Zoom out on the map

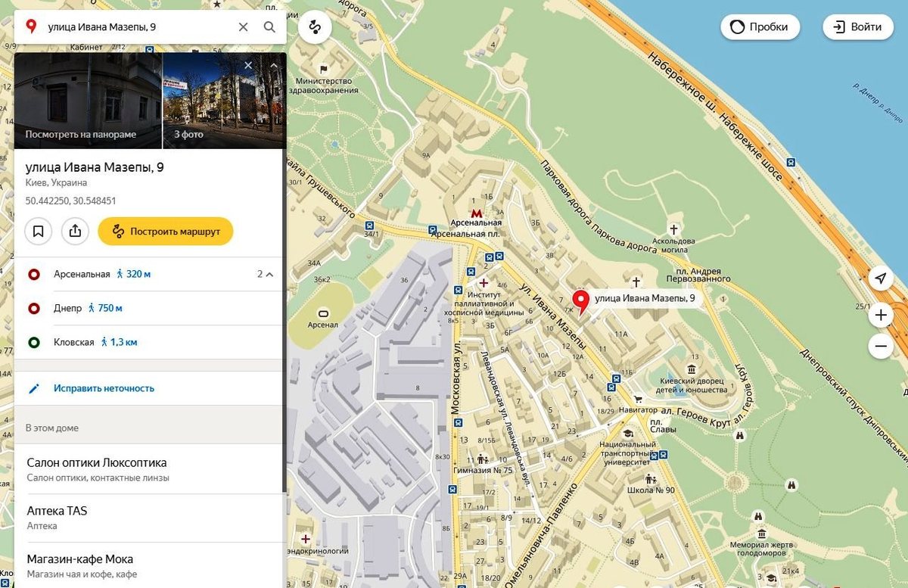(881, 347)
